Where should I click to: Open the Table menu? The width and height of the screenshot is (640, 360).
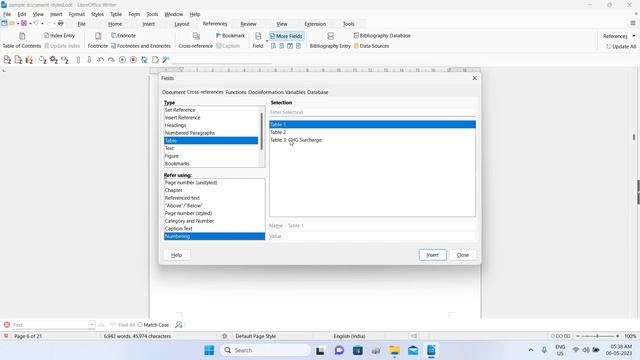(116, 14)
